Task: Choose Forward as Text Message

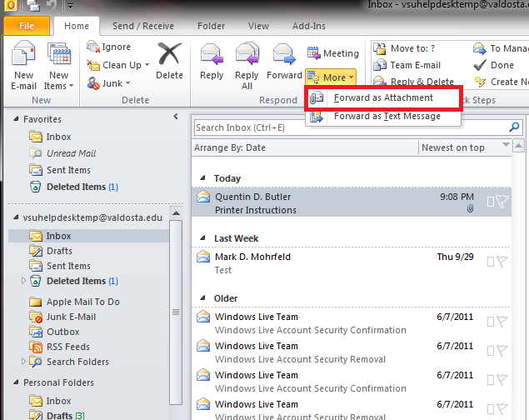Action: [x=383, y=116]
